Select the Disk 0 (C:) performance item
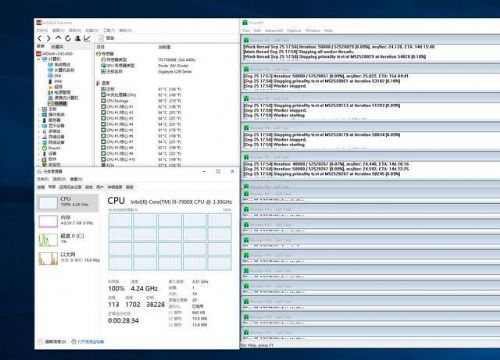Viewport: 500px width, 360px height. pos(68,239)
